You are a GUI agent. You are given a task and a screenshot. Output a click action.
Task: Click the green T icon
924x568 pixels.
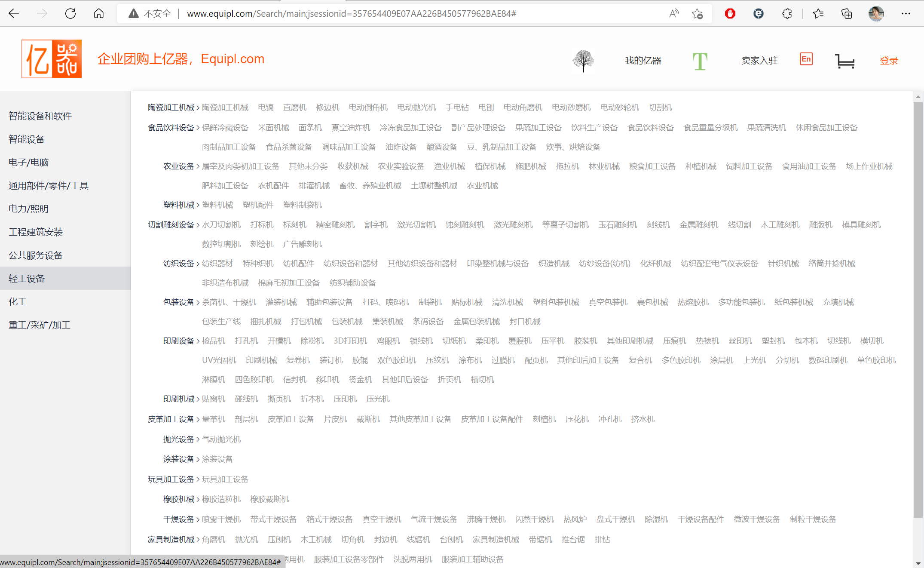(700, 61)
